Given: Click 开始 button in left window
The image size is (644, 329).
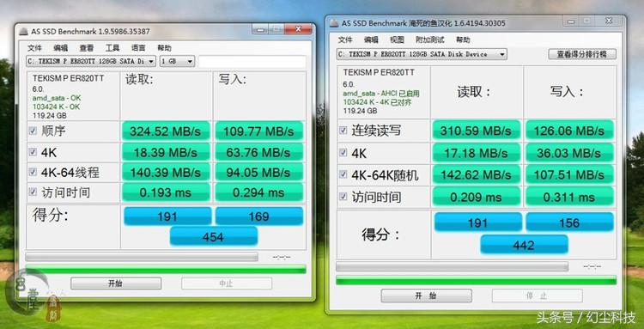Looking at the screenshot, I should click(x=116, y=283).
